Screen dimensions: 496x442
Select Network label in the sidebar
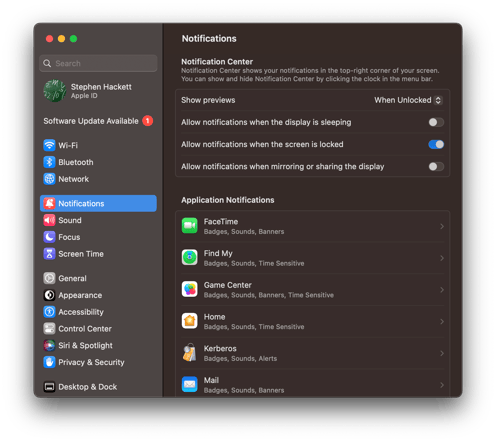click(74, 179)
